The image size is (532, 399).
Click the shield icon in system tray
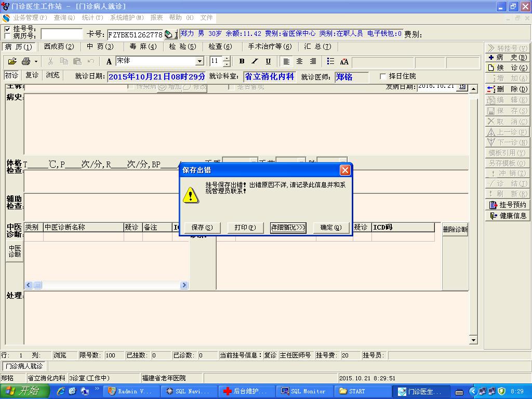click(x=501, y=392)
